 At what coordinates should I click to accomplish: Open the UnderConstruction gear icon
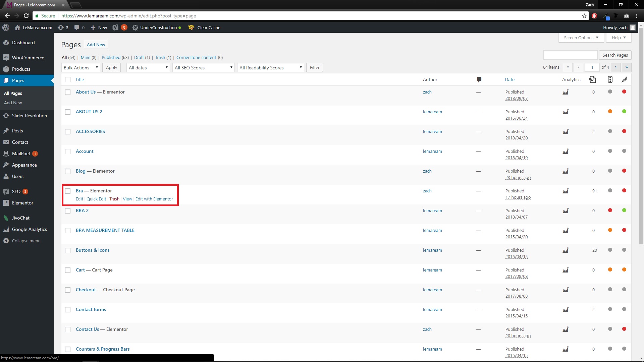pyautogui.click(x=135, y=27)
